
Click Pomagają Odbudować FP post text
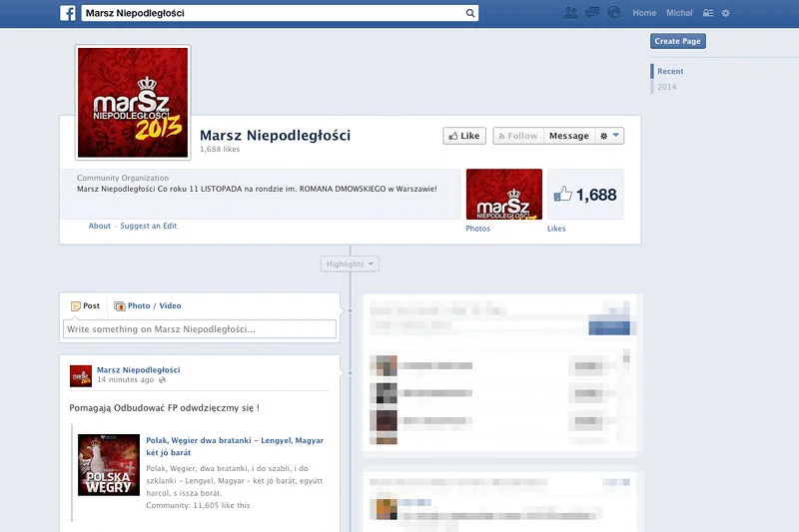164,408
